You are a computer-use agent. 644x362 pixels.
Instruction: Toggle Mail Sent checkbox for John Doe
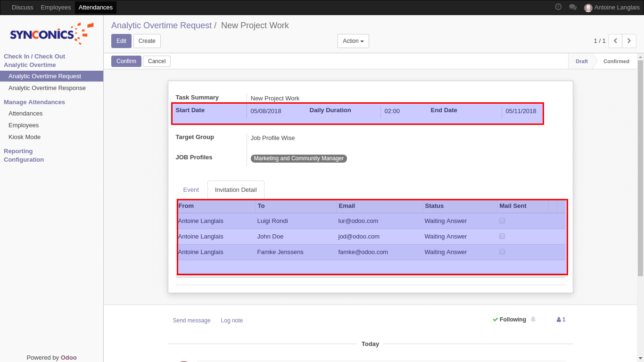502,236
